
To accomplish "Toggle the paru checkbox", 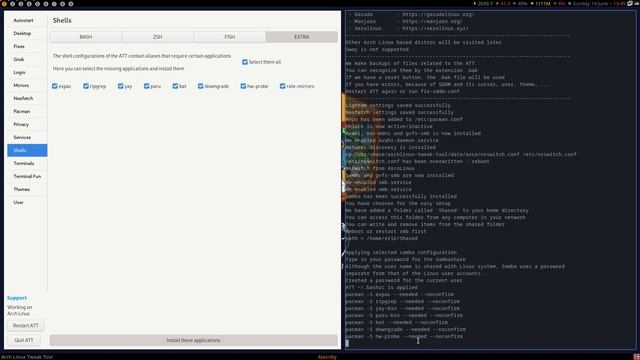I will 147,86.
